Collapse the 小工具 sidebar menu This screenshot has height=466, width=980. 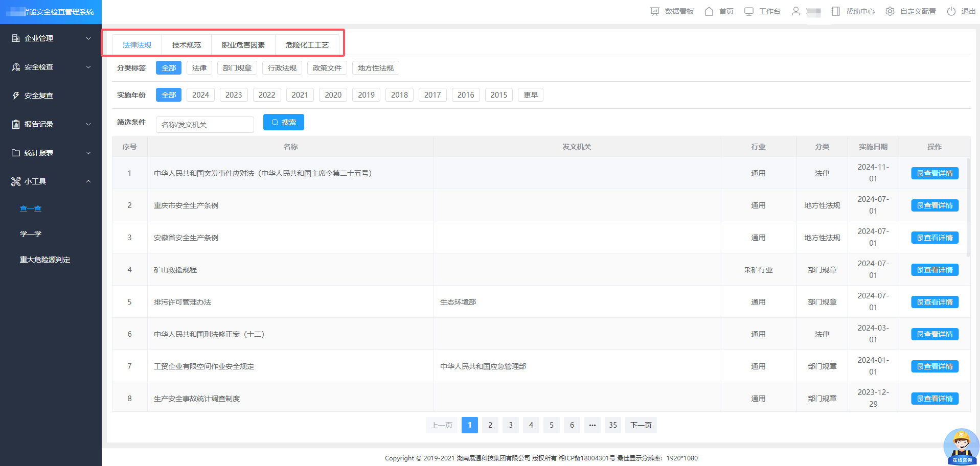(51, 181)
